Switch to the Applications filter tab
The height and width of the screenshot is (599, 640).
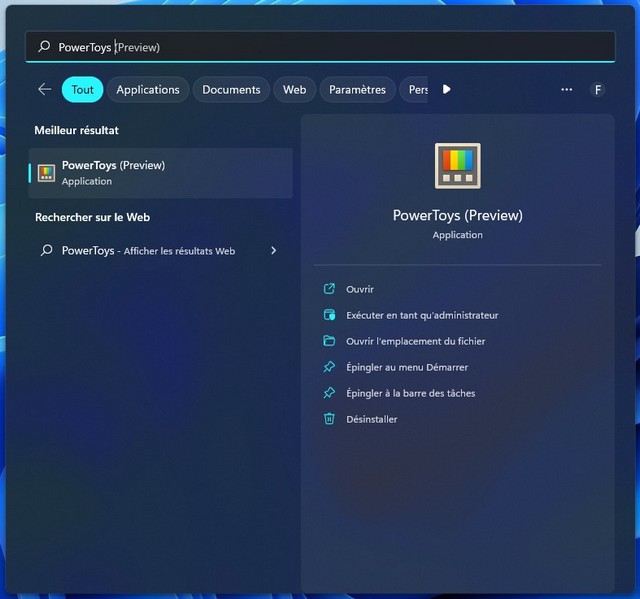147,89
